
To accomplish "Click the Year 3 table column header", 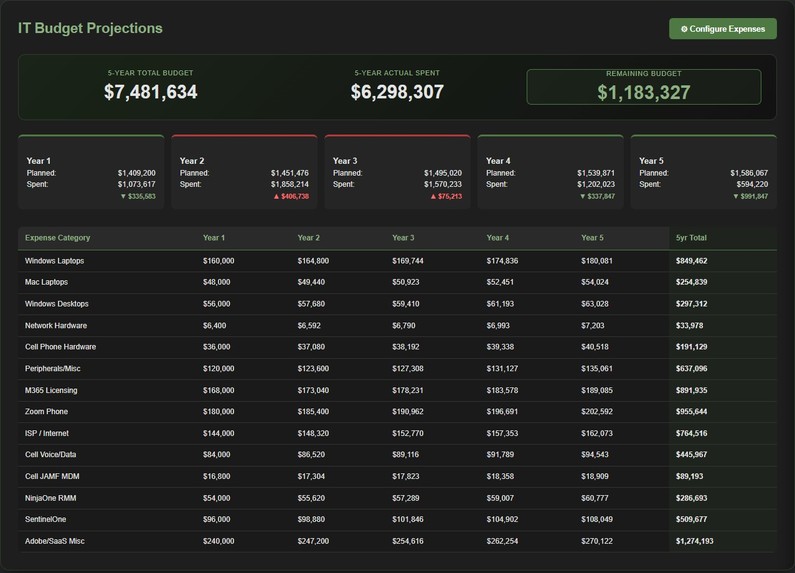I will pyautogui.click(x=403, y=238).
